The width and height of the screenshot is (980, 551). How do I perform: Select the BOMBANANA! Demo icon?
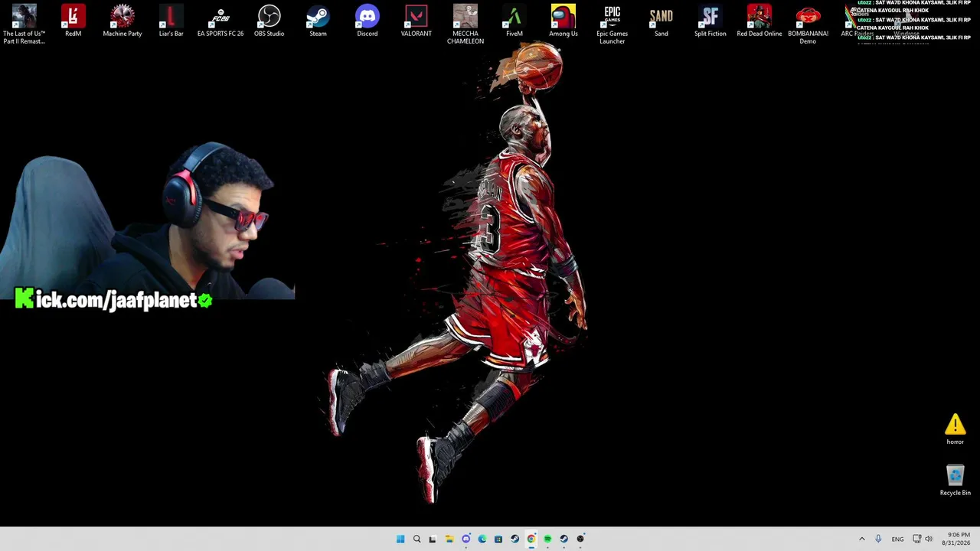[x=808, y=24]
